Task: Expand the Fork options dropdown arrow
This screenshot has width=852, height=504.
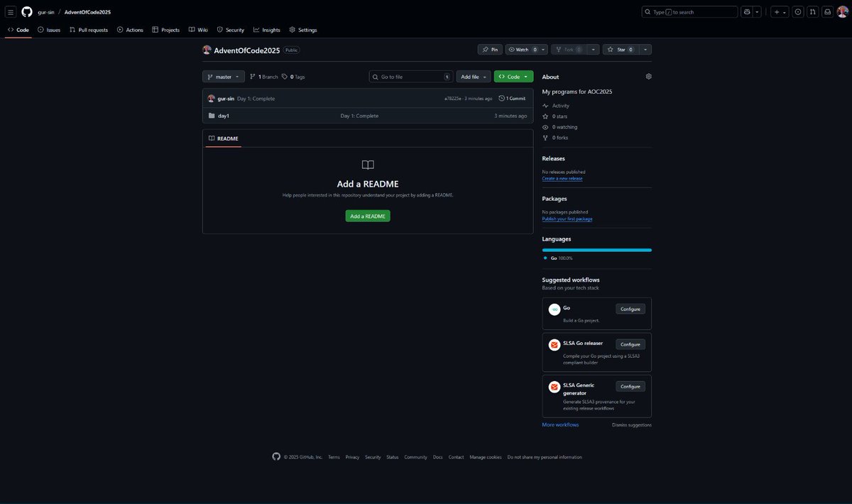Action: [593, 50]
